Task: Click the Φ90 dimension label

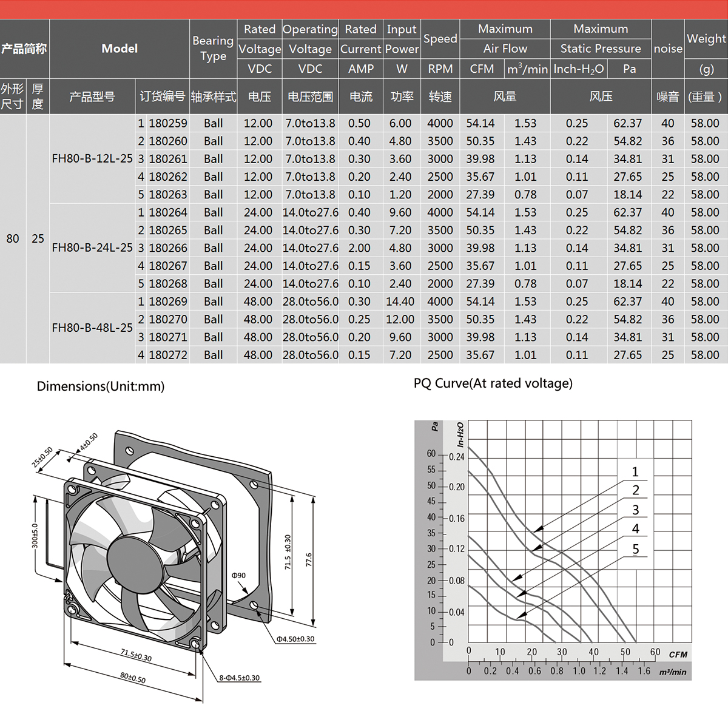Action: [x=238, y=575]
